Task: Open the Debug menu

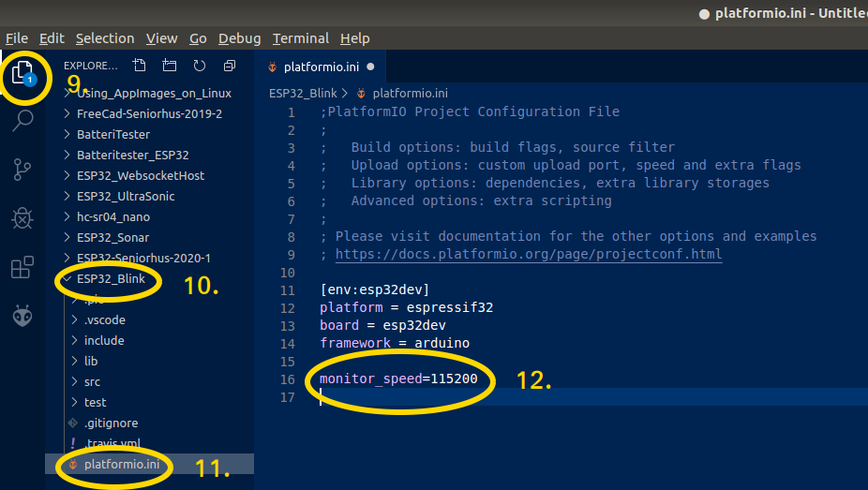Action: pyautogui.click(x=239, y=38)
